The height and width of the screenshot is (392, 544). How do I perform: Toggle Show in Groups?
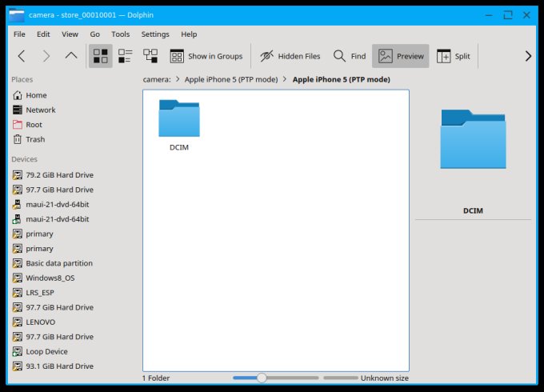point(206,56)
